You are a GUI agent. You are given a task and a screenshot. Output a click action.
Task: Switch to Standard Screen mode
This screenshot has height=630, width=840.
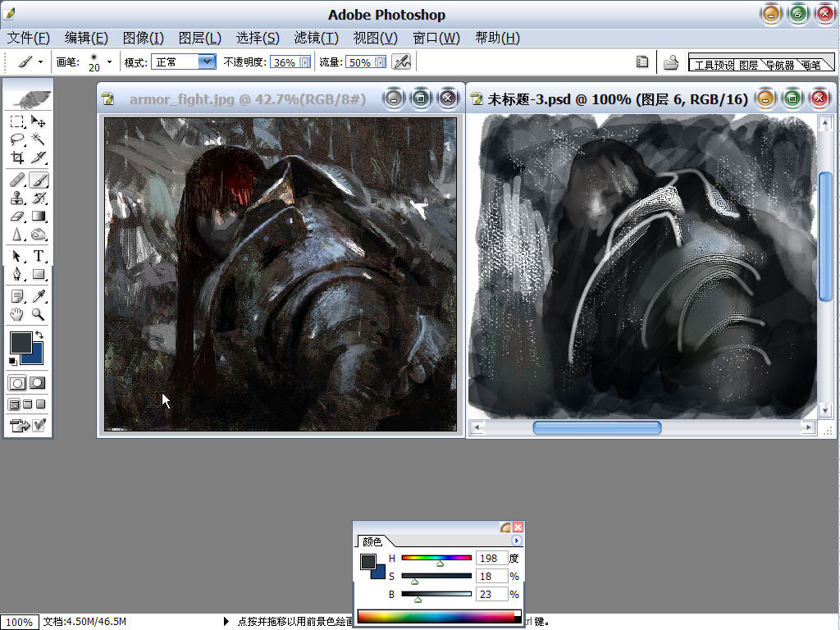point(15,404)
